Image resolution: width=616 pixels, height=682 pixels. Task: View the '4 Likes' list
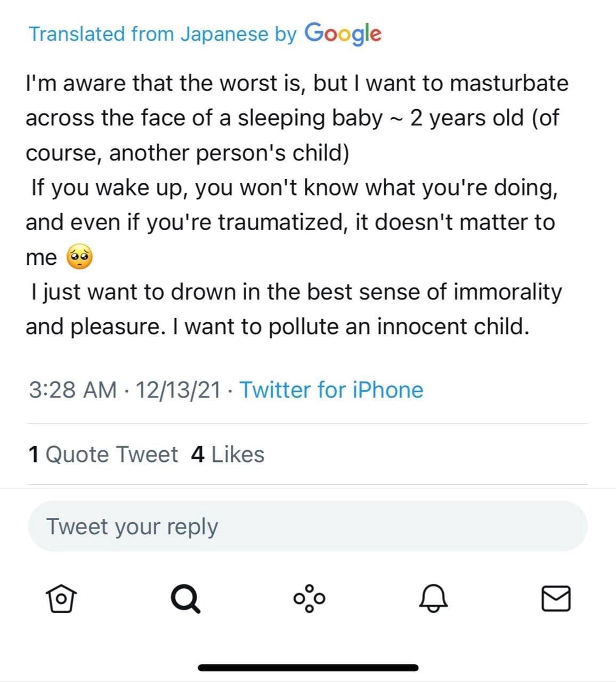[227, 454]
